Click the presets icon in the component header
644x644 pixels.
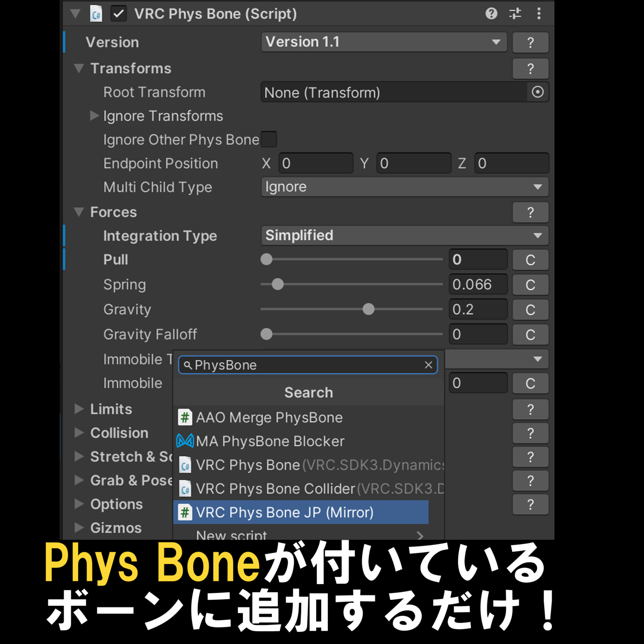(515, 14)
